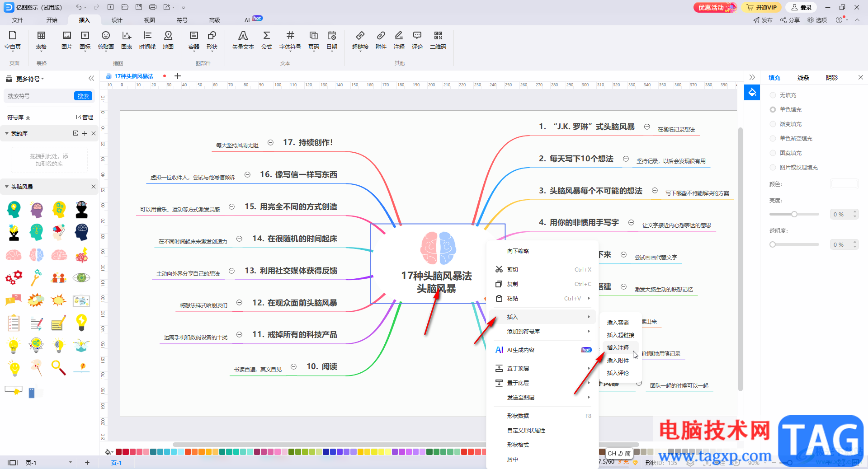This screenshot has width=868, height=469.
Task: Switch to the 视图 ribbon tab
Action: point(150,20)
